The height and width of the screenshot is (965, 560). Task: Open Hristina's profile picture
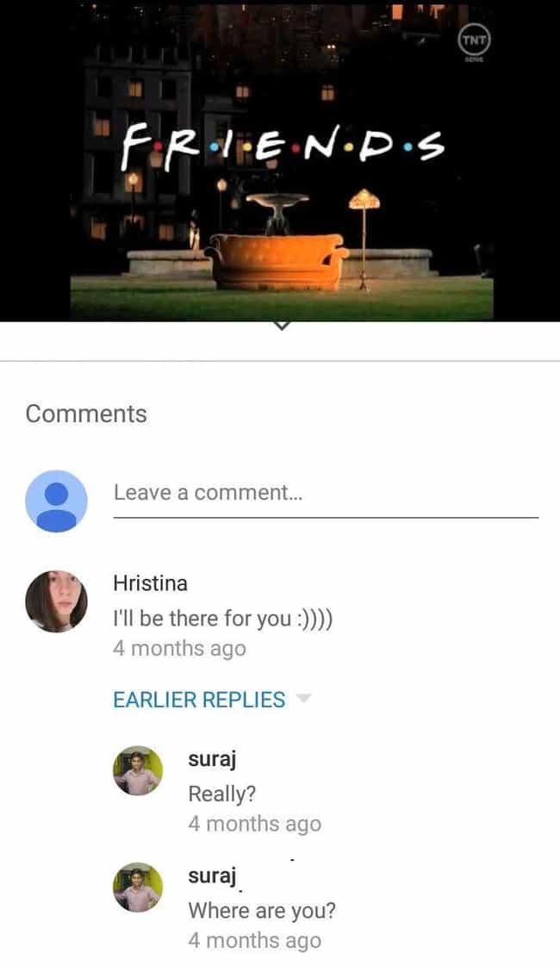point(56,601)
